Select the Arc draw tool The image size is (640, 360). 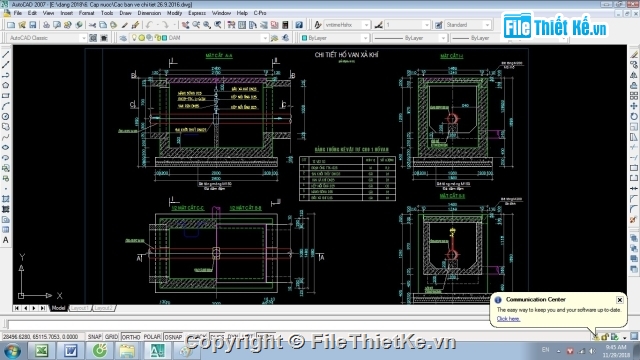click(x=6, y=106)
